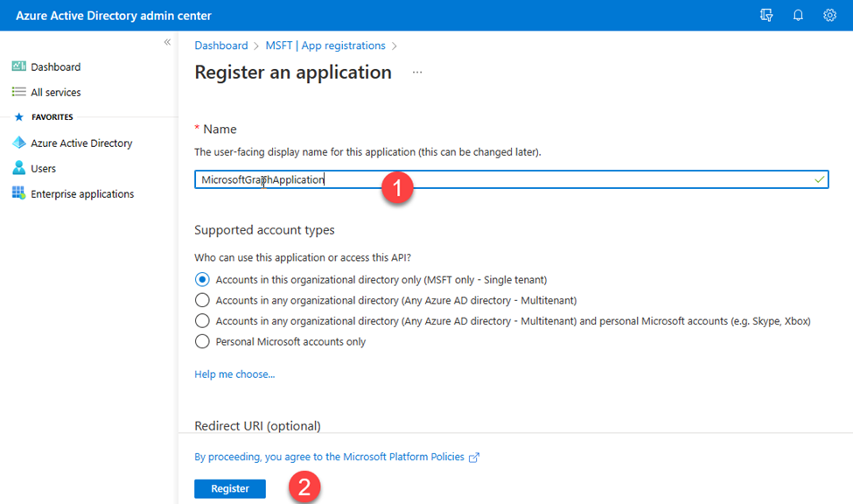The width and height of the screenshot is (853, 504).
Task: Click the Supported account types heading
Action: click(x=264, y=230)
